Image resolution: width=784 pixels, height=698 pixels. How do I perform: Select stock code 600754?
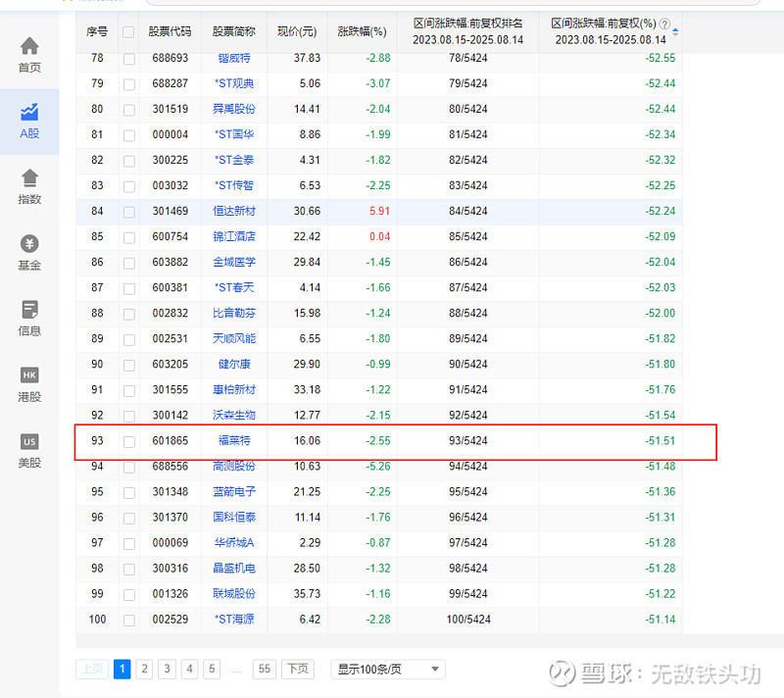point(170,236)
